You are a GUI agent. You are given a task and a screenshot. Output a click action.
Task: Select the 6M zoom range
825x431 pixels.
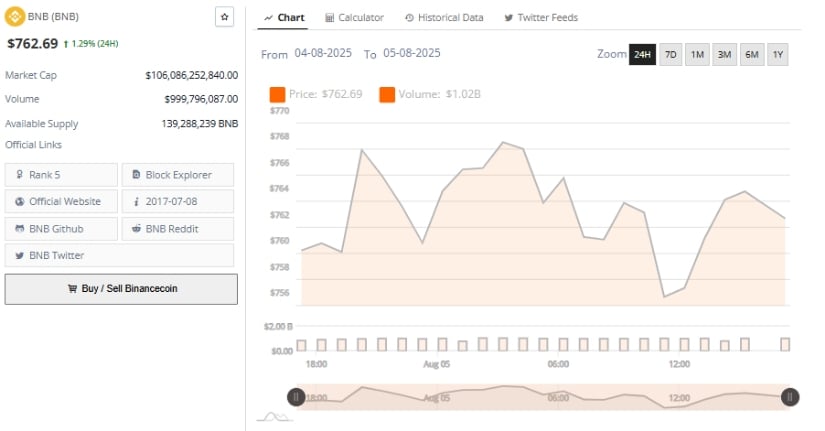[752, 54]
